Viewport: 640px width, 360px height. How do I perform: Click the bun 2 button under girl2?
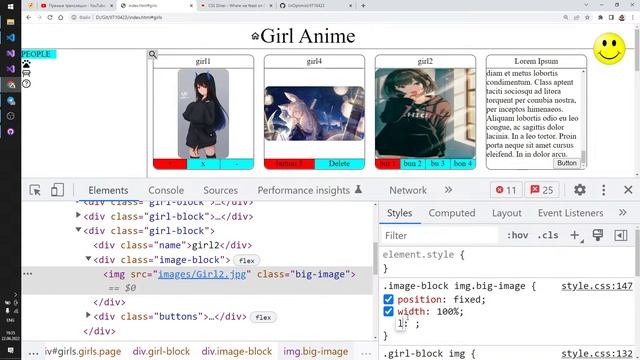[412, 164]
